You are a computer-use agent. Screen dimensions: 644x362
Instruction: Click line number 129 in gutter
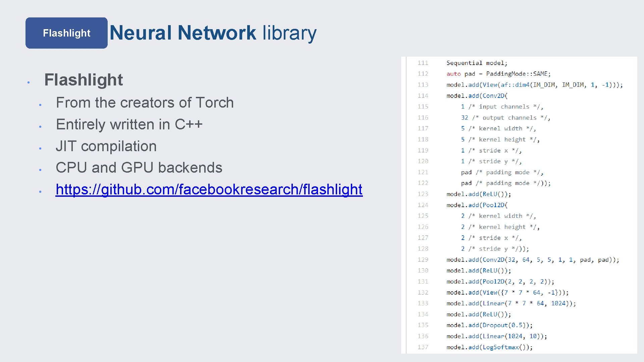(x=423, y=260)
